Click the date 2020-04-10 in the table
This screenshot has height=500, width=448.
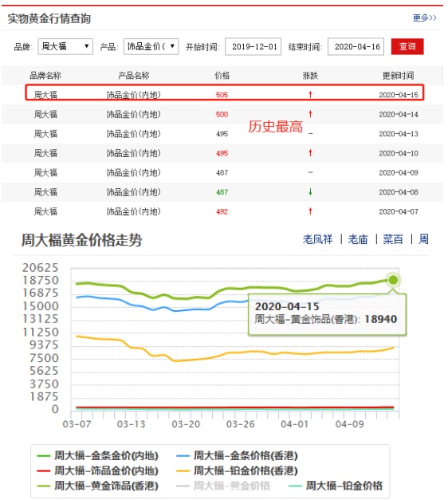tap(399, 153)
